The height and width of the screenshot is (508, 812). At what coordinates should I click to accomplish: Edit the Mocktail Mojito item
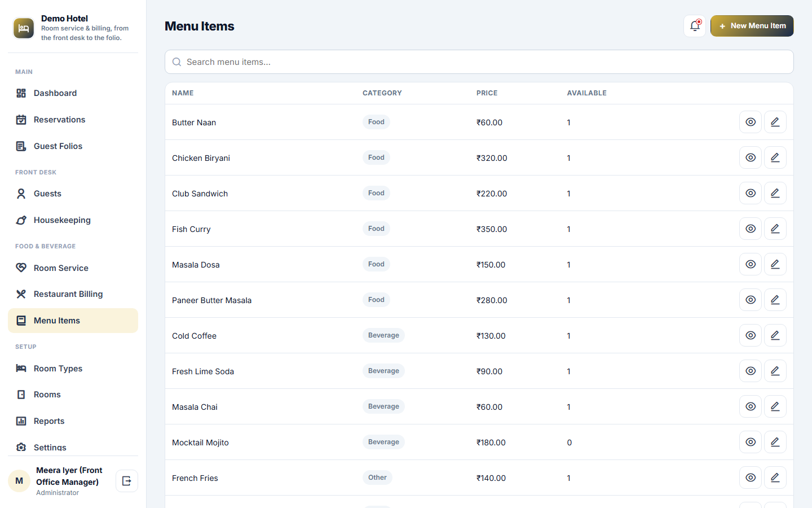pyautogui.click(x=775, y=442)
